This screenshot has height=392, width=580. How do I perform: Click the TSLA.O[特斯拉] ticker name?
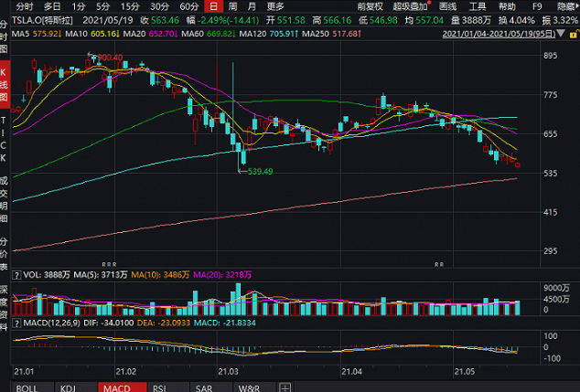42,20
